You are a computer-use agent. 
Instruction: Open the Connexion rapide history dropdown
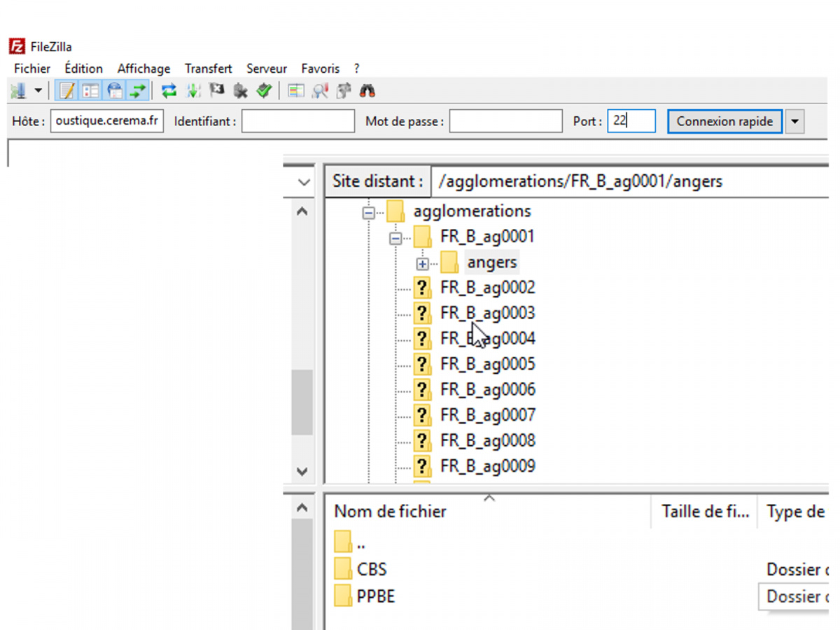794,121
